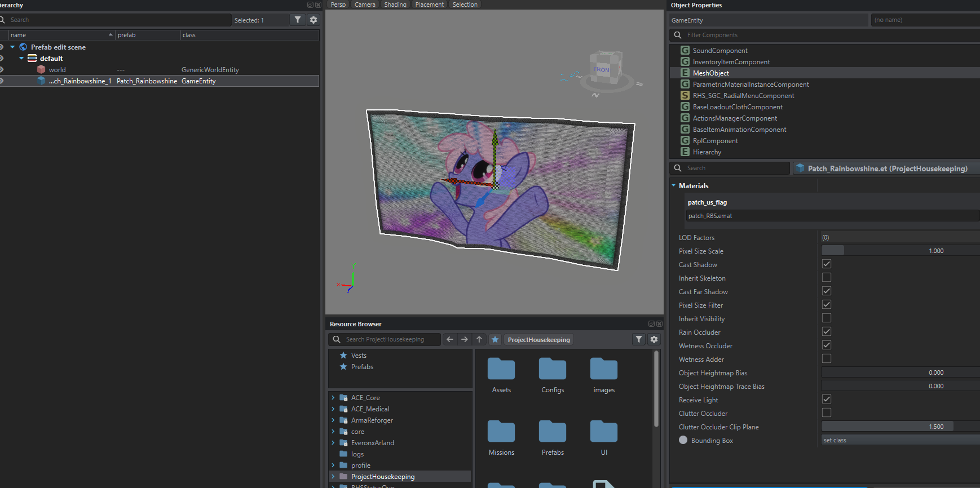Expand the ACE_Core folder
The image size is (980, 488).
coord(333,397)
